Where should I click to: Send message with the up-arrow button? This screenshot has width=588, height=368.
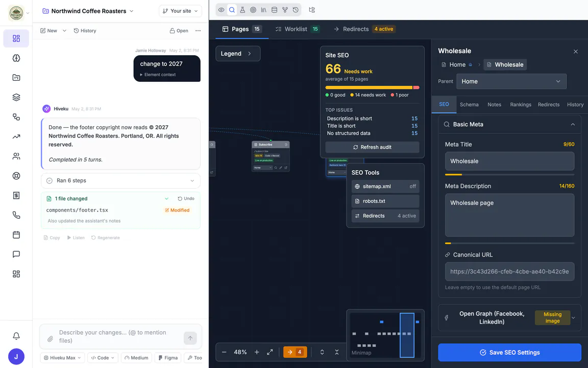(x=190, y=338)
